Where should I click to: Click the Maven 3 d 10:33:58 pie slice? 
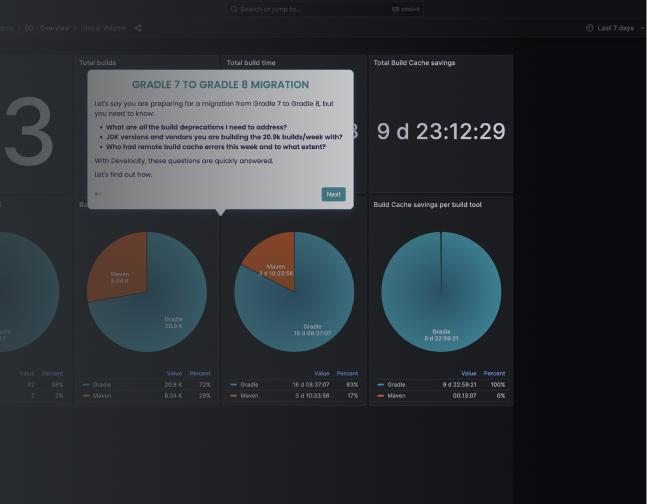pos(276,264)
